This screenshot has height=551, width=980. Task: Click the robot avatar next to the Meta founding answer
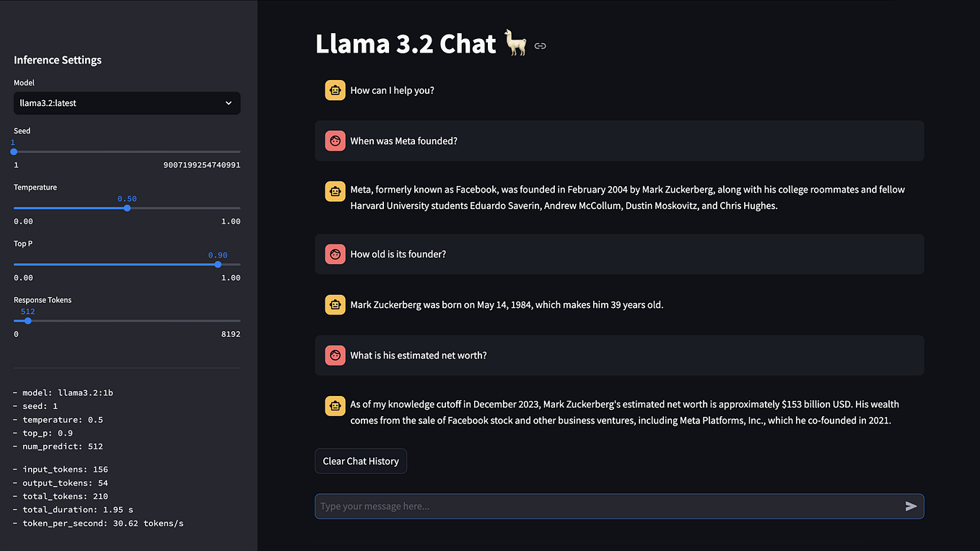coord(335,190)
